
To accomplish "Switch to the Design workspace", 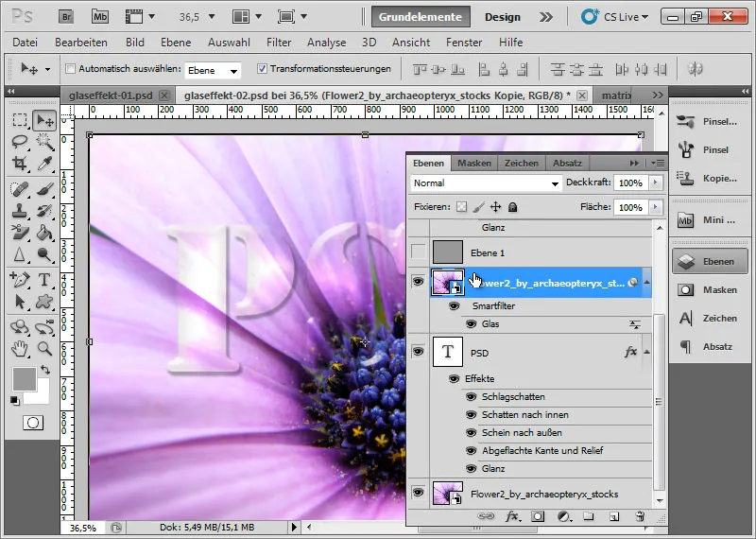I will pyautogui.click(x=503, y=17).
